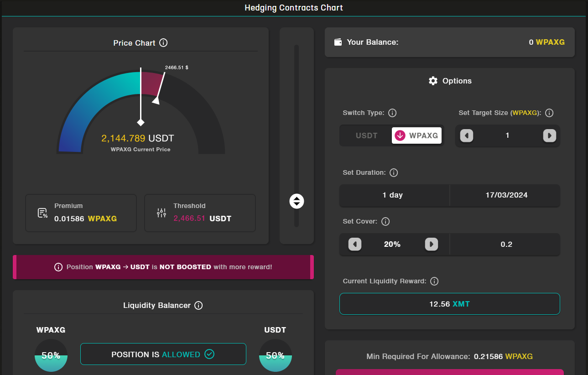Decrease cover percentage below 20%

355,244
